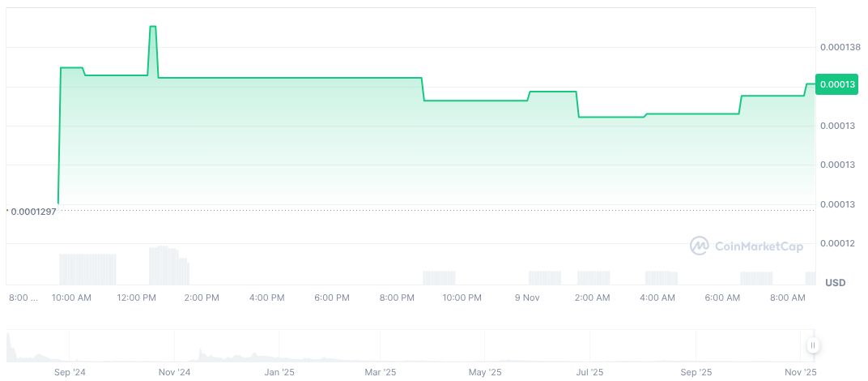Click the USD currency label
Viewport: 868px width, 381px height.
coord(835,282)
